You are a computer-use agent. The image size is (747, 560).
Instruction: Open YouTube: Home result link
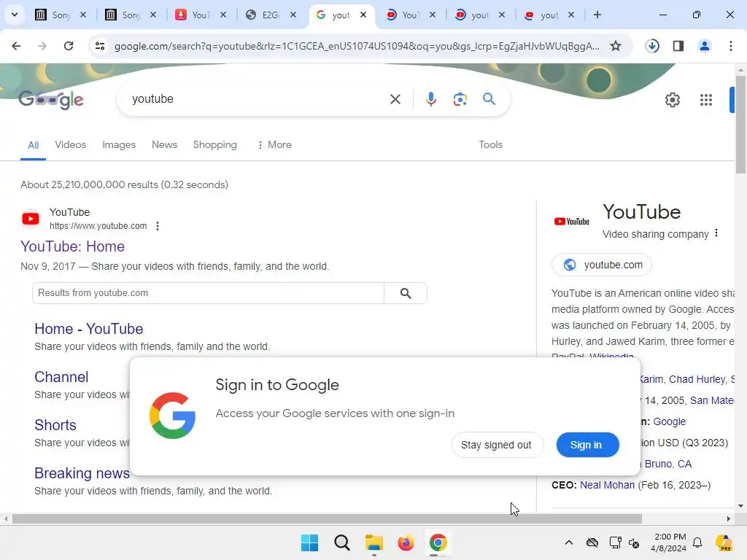(72, 246)
